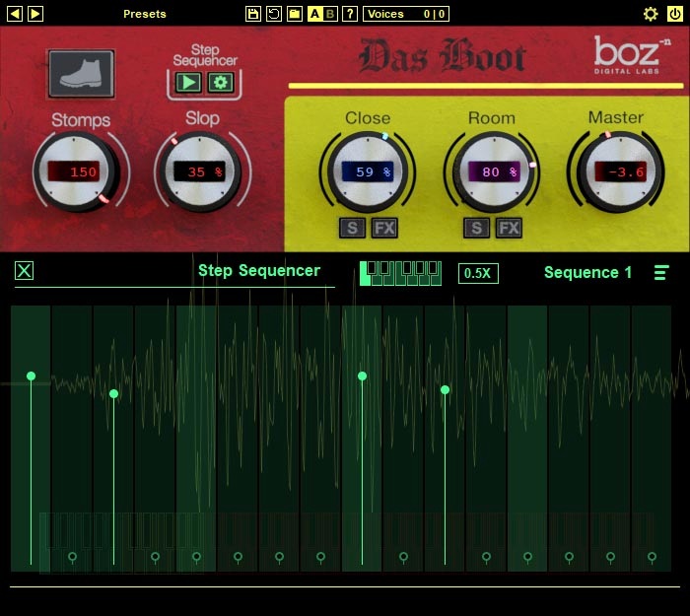Click the Slop knob showing 35 %
The image size is (690, 616).
[x=200, y=172]
